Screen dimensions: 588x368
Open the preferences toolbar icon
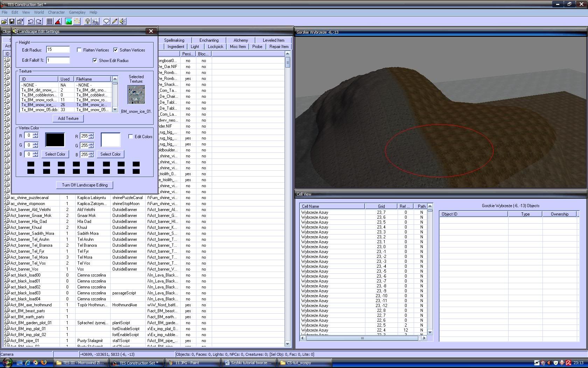tap(20, 21)
